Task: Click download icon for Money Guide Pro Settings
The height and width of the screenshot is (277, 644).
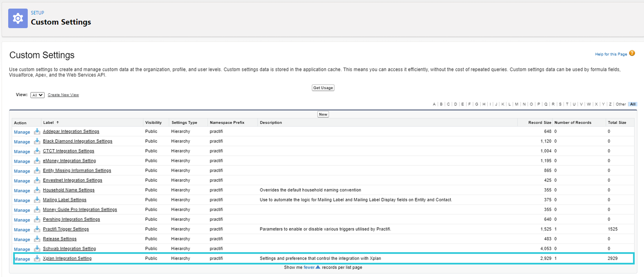Action: (x=37, y=209)
